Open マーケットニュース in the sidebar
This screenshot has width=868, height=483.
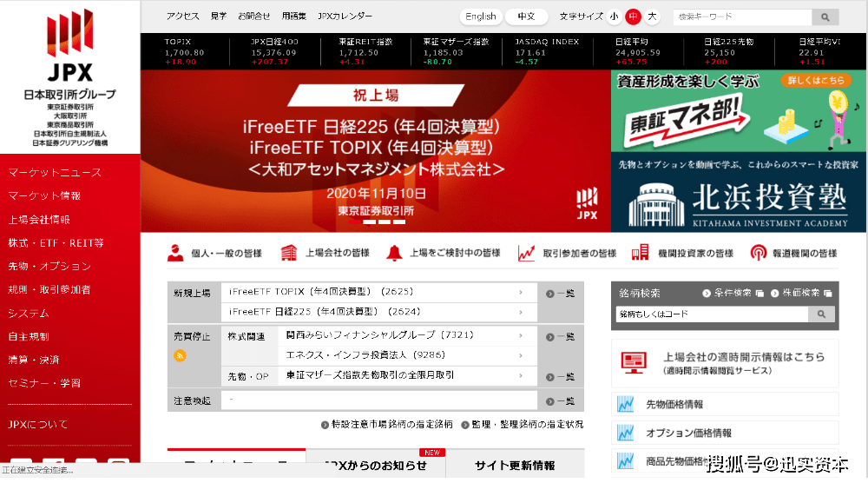[x=55, y=172]
